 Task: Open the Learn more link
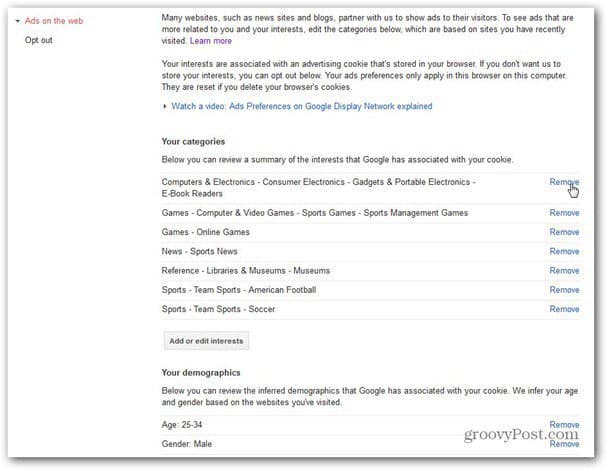[211, 41]
